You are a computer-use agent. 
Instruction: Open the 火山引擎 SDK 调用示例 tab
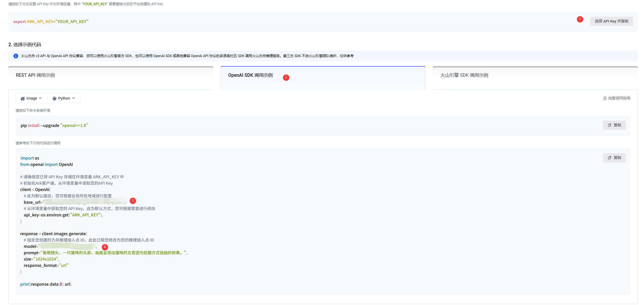pos(464,75)
